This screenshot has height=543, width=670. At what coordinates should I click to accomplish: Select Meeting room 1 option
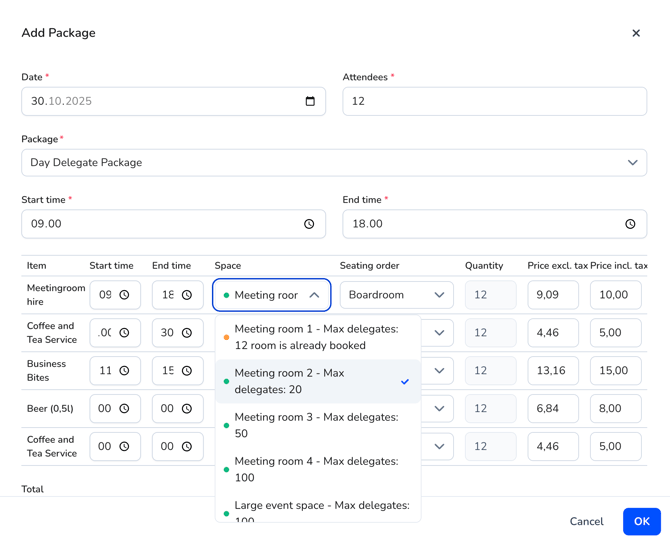(x=318, y=337)
